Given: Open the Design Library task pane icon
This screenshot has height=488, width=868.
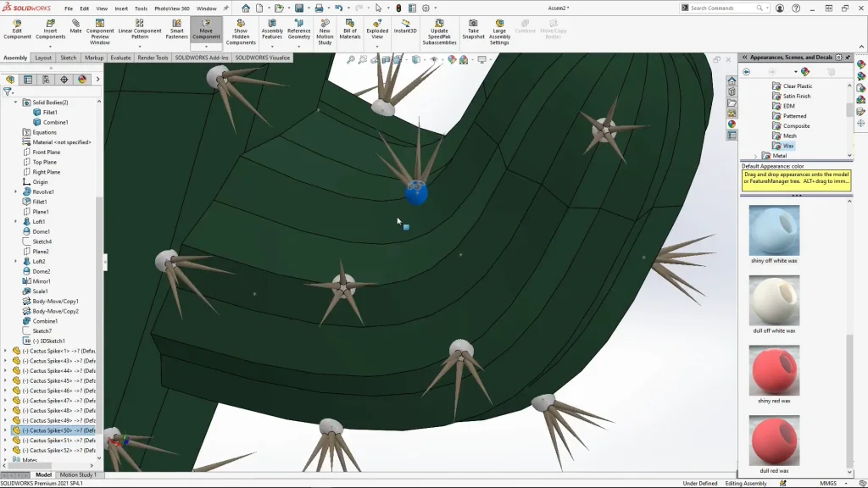Looking at the screenshot, I should [x=732, y=91].
